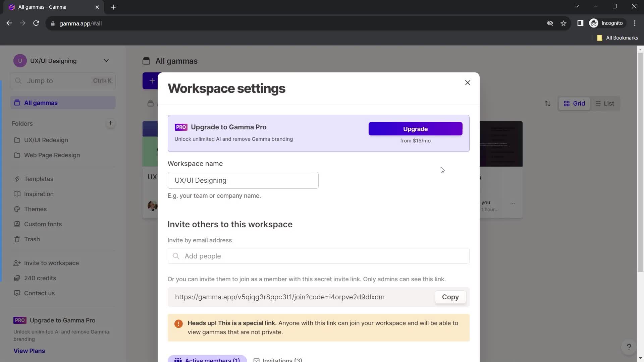Reload the page
Screen dimensions: 644x362
pos(36,23)
